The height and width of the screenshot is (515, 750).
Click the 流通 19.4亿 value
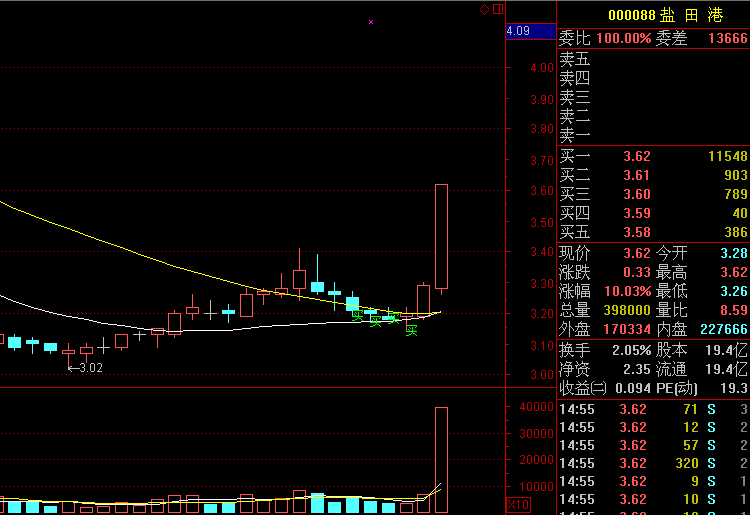tap(726, 369)
